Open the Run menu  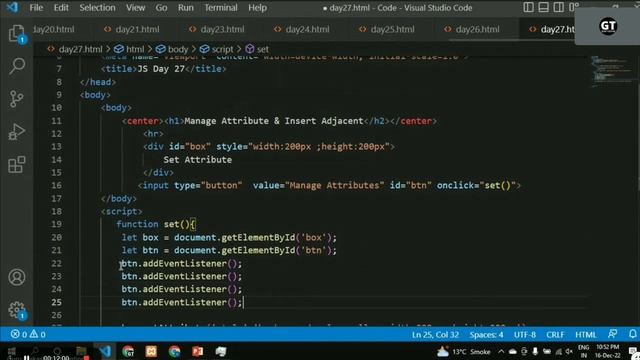[x=185, y=7]
